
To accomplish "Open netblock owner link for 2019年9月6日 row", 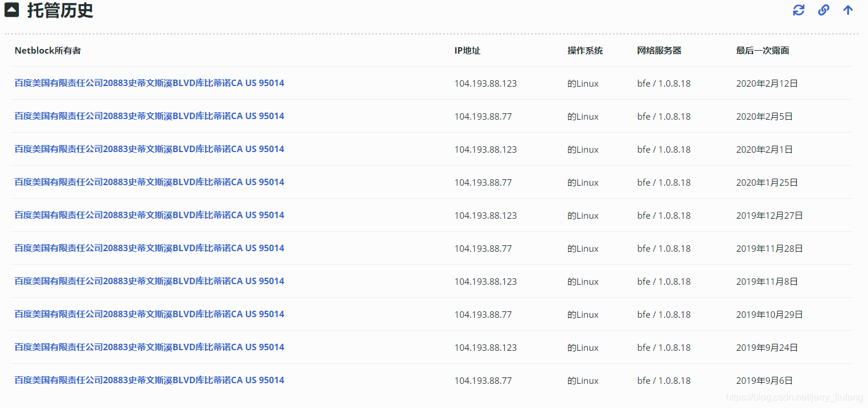I will click(149, 380).
